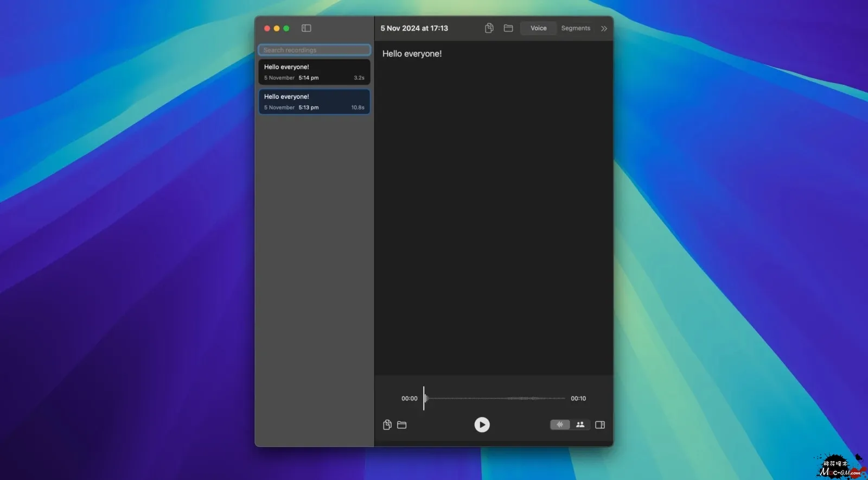The height and width of the screenshot is (480, 868).
Task: Click the 00:00 elapsed time label
Action: pyautogui.click(x=410, y=399)
